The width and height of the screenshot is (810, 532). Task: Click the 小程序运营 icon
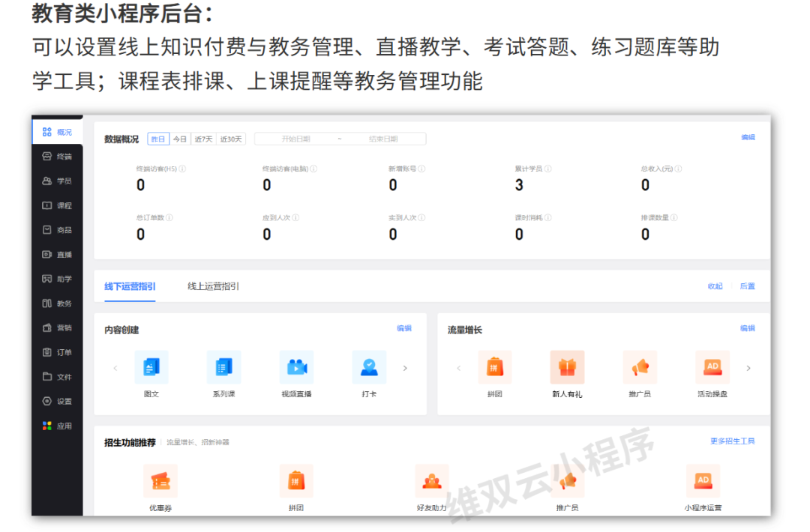[x=703, y=481]
